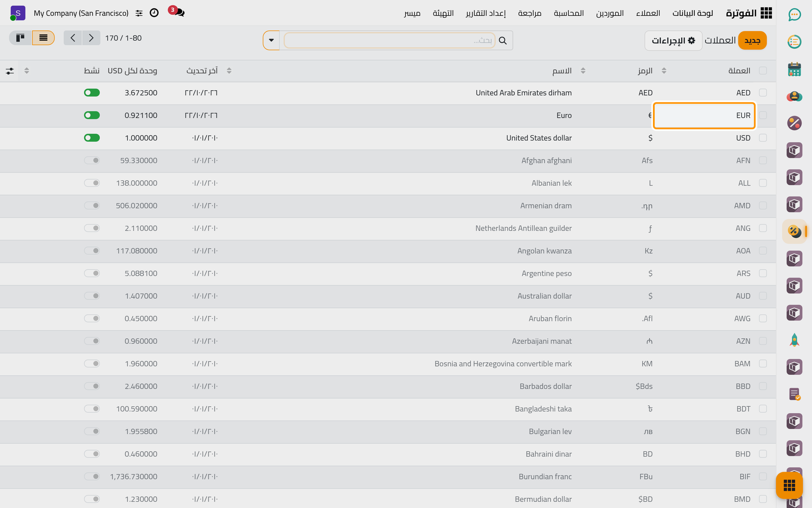Switch to kanban view
The height and width of the screenshot is (508, 812).
(x=20, y=38)
